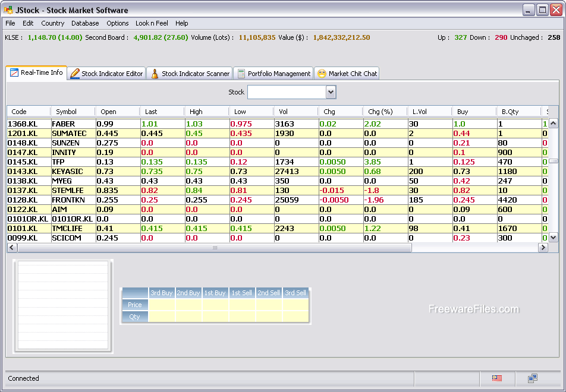The height and width of the screenshot is (392, 566).
Task: Click the Connected status text
Action: (23, 378)
